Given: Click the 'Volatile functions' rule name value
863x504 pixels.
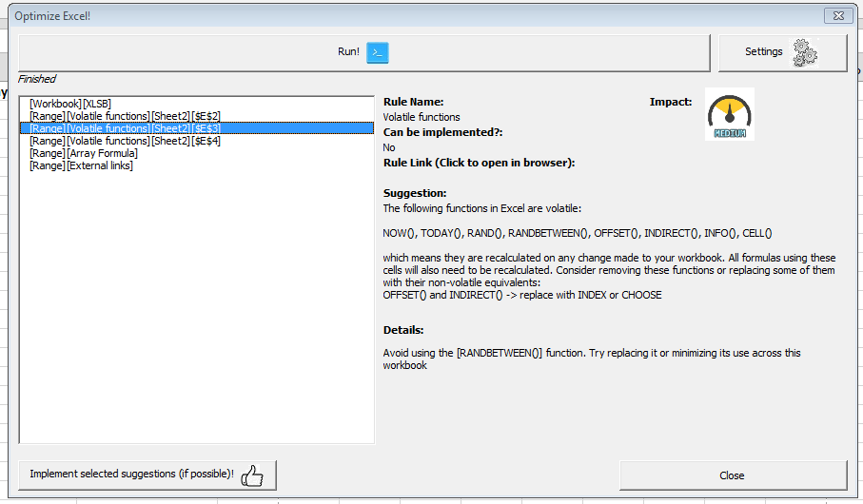Looking at the screenshot, I should (x=422, y=117).
